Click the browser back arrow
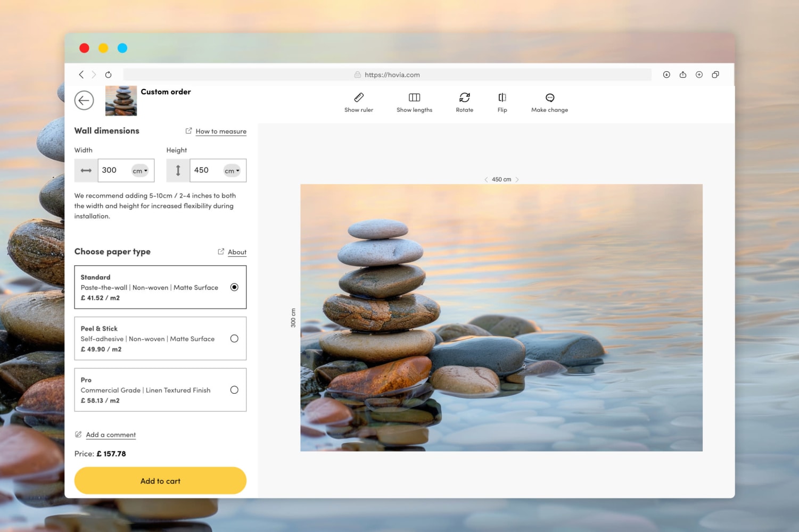Screen dimensions: 799x532 point(81,74)
